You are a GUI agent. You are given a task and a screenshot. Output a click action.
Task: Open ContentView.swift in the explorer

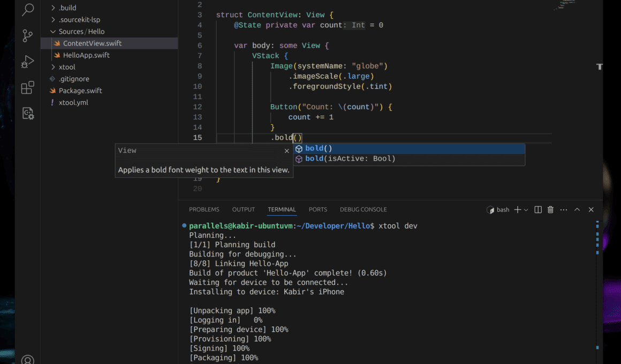pos(109,43)
